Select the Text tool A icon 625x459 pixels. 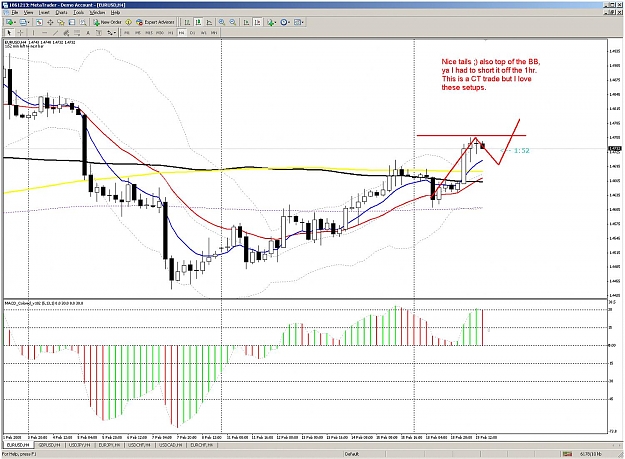(88, 33)
